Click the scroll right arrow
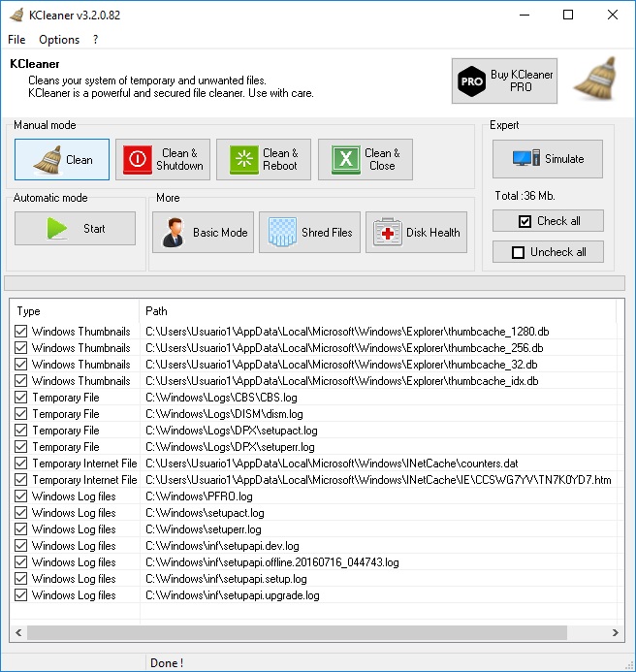The image size is (636, 672). point(616,632)
